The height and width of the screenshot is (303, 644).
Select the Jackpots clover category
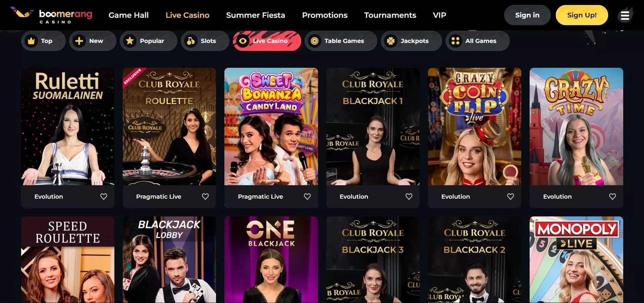click(411, 41)
